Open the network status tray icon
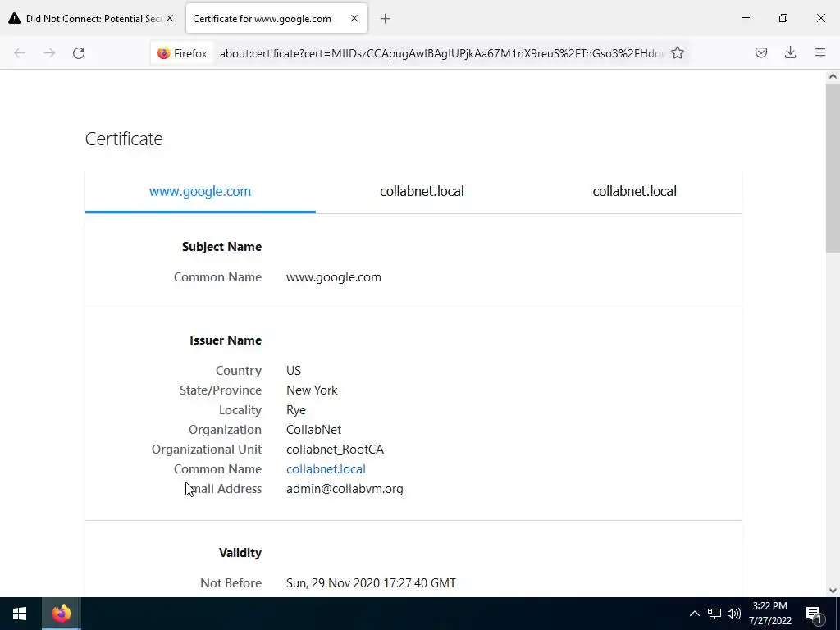The width and height of the screenshot is (840, 630). (714, 614)
